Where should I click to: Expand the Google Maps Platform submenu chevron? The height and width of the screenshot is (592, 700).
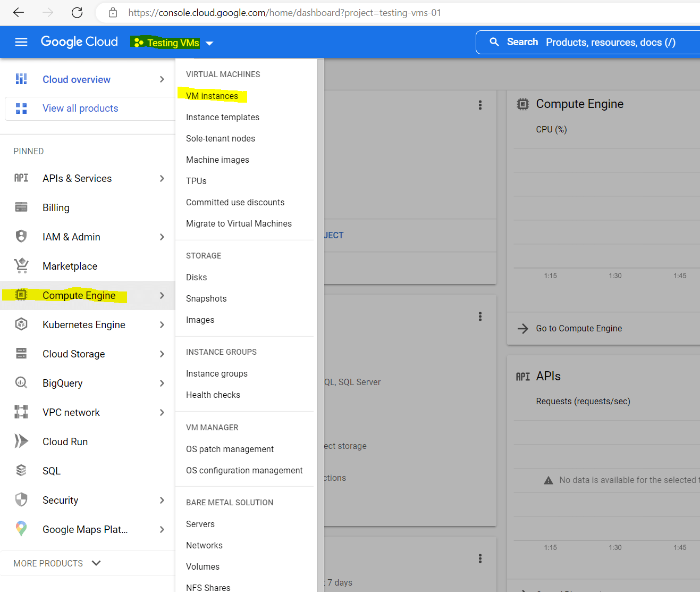click(162, 529)
